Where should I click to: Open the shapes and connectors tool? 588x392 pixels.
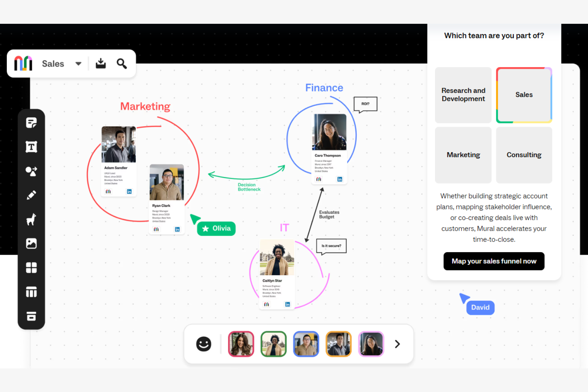click(x=31, y=171)
